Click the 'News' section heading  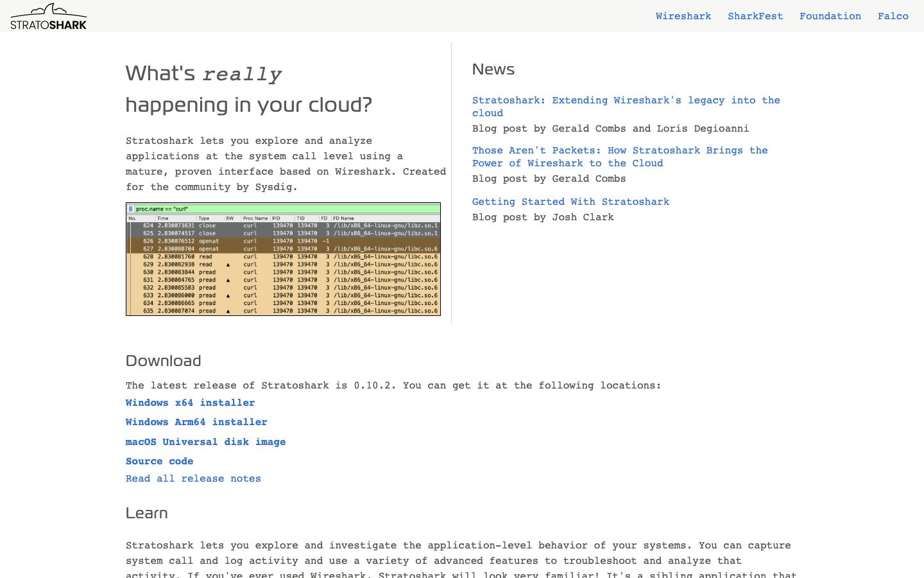tap(493, 69)
